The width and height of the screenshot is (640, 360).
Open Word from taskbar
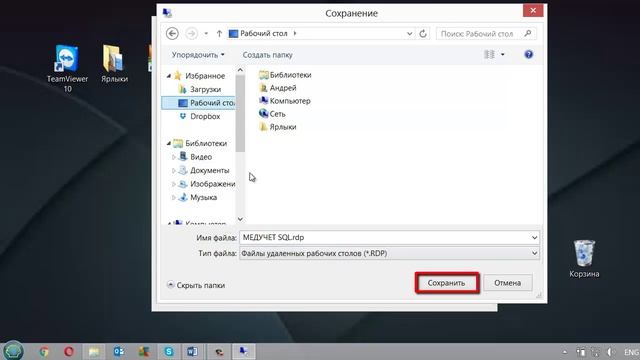point(193,351)
